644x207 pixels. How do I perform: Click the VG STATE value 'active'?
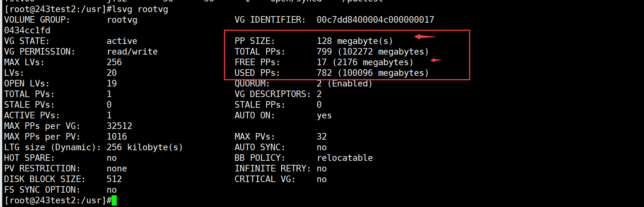click(122, 41)
